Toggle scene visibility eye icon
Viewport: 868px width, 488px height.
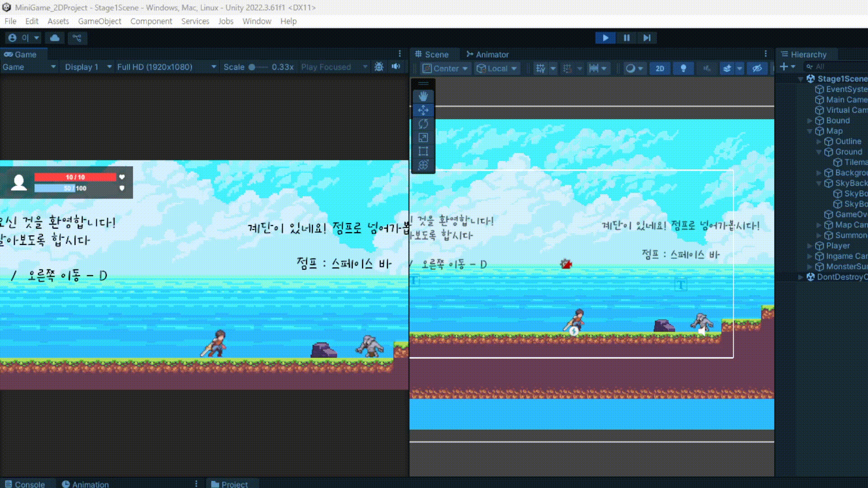point(757,68)
